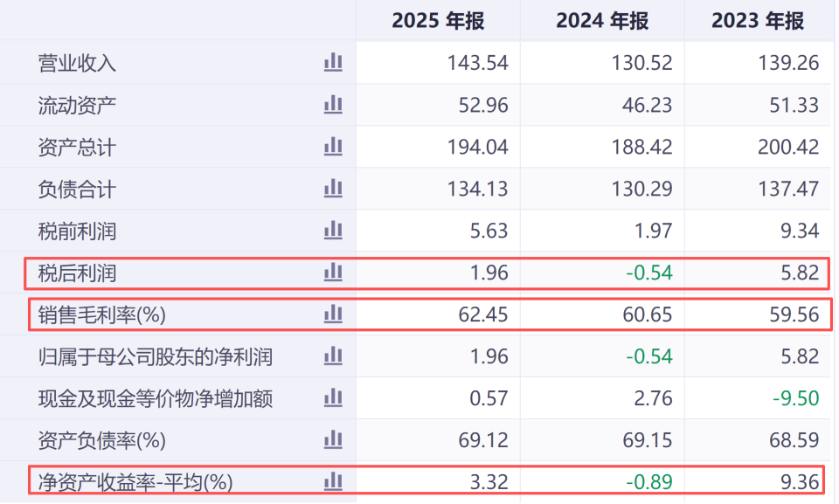Image resolution: width=839 pixels, height=504 pixels.
Task: Select value 5.63 in 税前利润 row
Action: pos(489,231)
